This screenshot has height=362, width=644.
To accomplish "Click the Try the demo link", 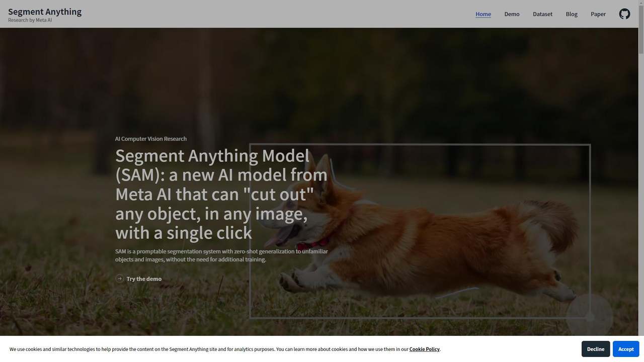I will click(x=144, y=279).
